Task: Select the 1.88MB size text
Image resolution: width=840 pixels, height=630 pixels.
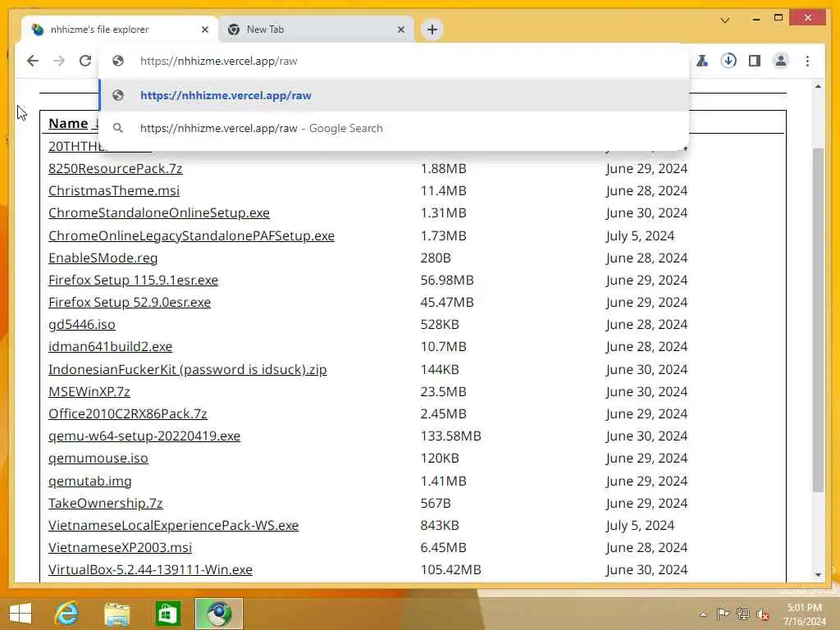Action: (443, 169)
